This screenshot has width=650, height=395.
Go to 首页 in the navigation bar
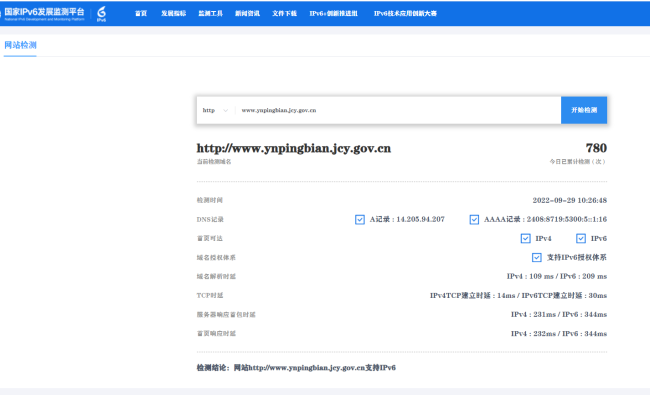(141, 13)
